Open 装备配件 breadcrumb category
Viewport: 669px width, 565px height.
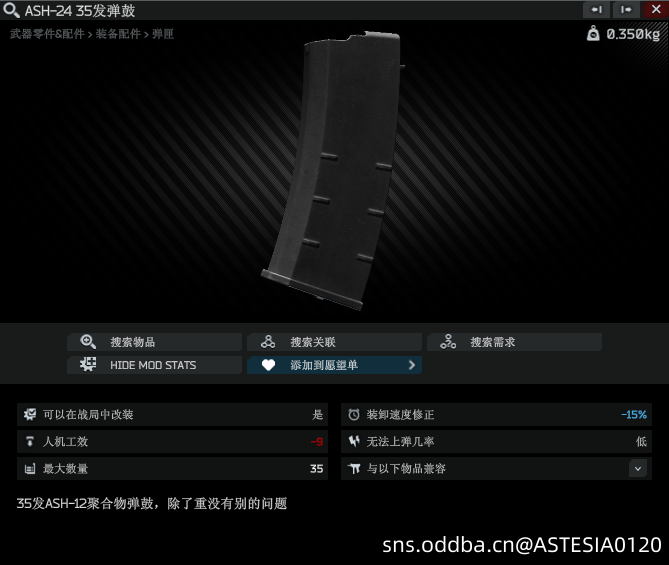[x=118, y=34]
